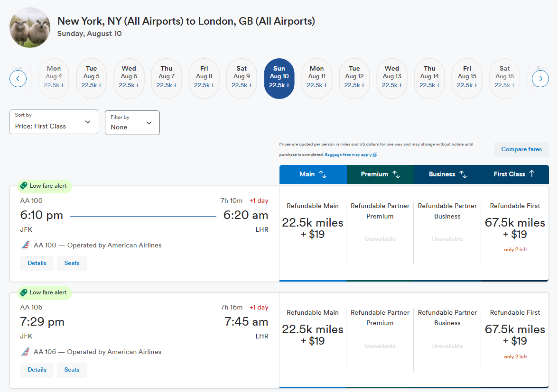Click the Business column sort arrows icon
This screenshot has width=558, height=392.
[x=463, y=174]
